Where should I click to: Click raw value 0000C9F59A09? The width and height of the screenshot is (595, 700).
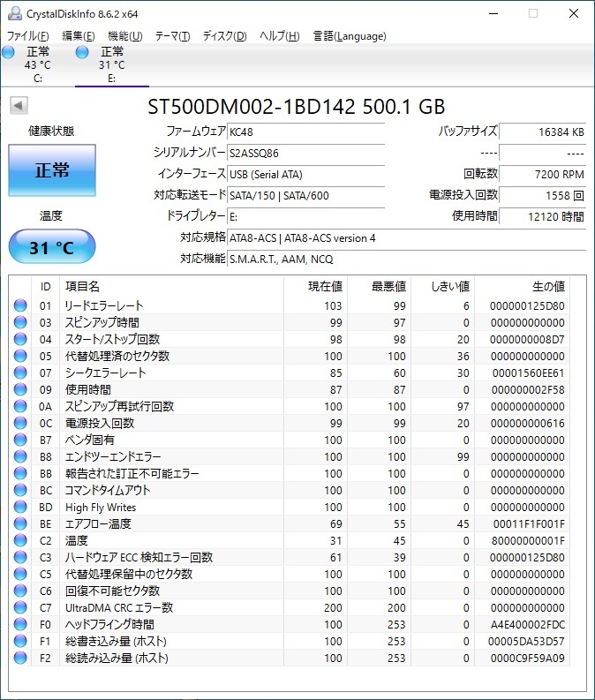point(528,658)
